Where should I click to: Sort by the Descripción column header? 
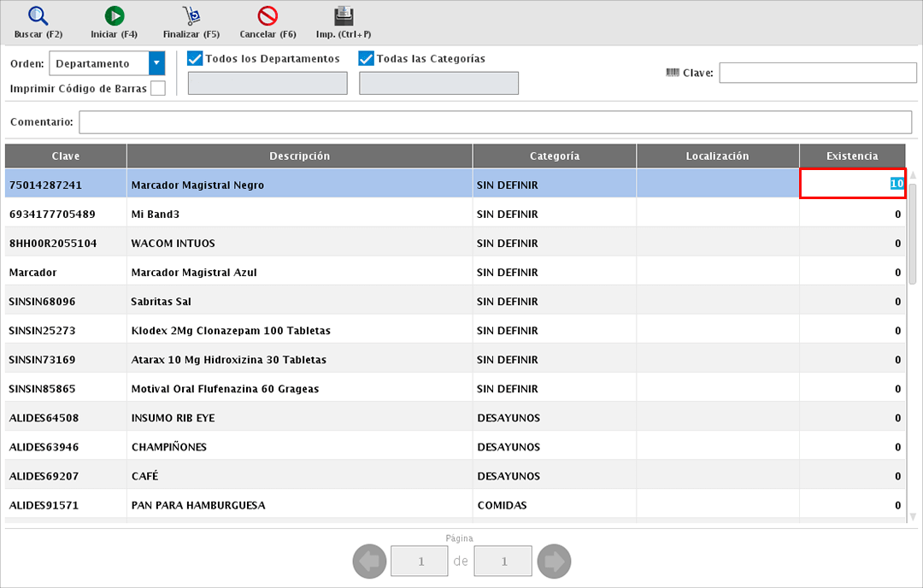(x=299, y=156)
